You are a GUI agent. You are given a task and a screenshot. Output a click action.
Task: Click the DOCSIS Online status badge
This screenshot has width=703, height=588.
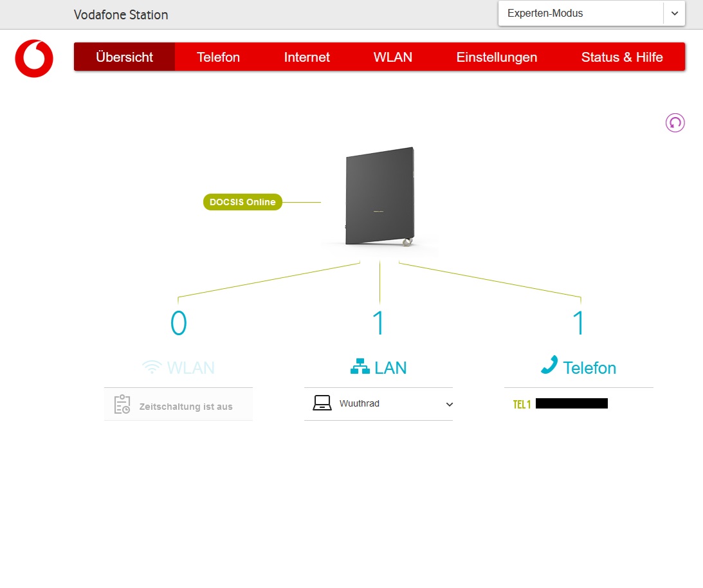[x=242, y=202]
